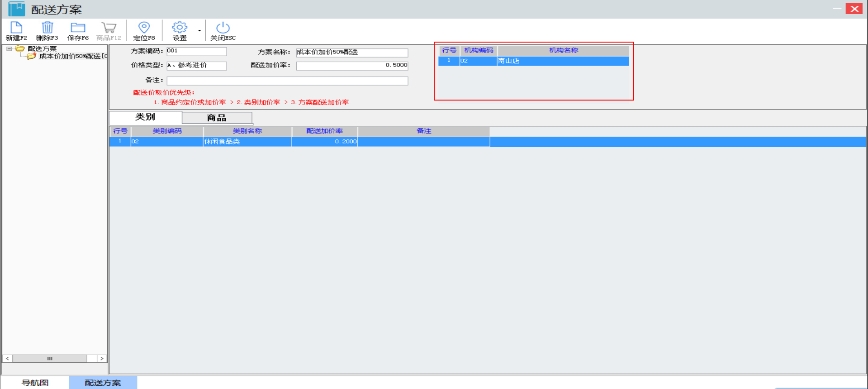Switch to the 商品 tab
Viewport: 868px width, 389px height.
point(217,118)
